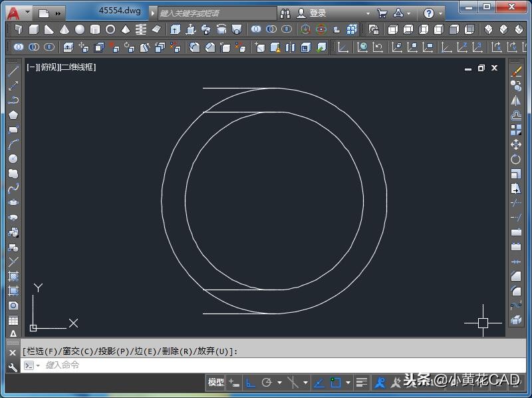Viewport: 532px width, 398px height.
Task: Open the 俯视 view control dropdown
Action: [49, 67]
